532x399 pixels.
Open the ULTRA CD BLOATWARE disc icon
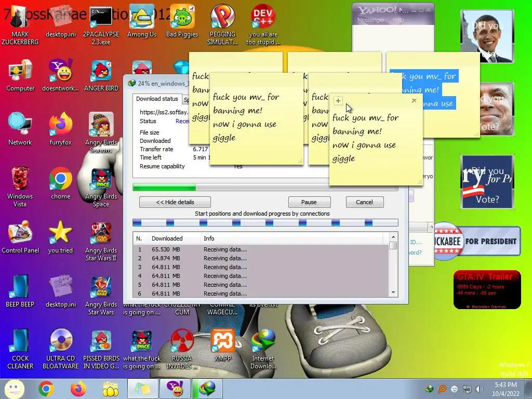point(60,349)
